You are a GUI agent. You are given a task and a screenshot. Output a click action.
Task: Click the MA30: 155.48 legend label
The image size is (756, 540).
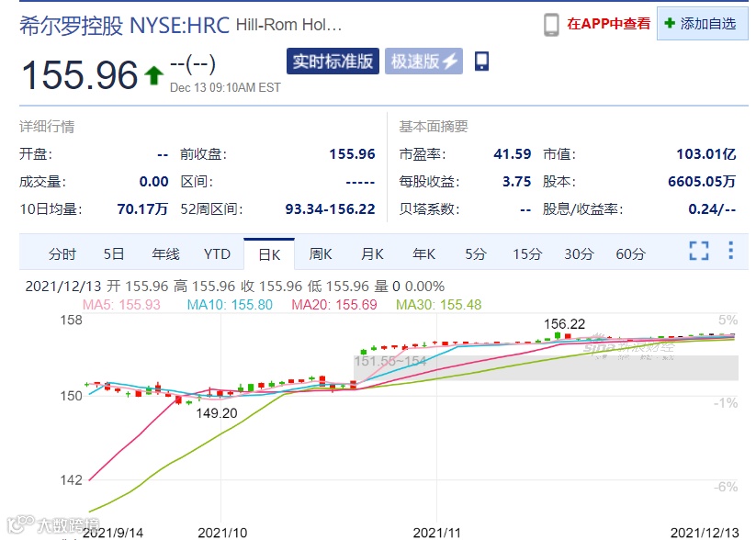point(439,305)
